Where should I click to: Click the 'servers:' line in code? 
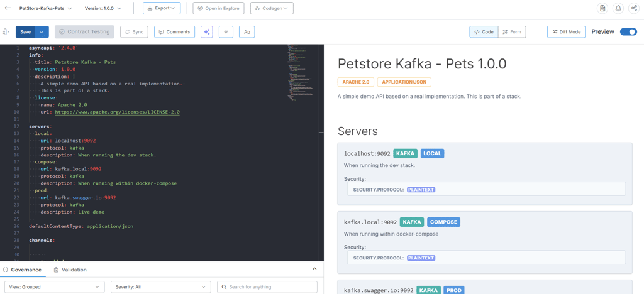(x=40, y=126)
